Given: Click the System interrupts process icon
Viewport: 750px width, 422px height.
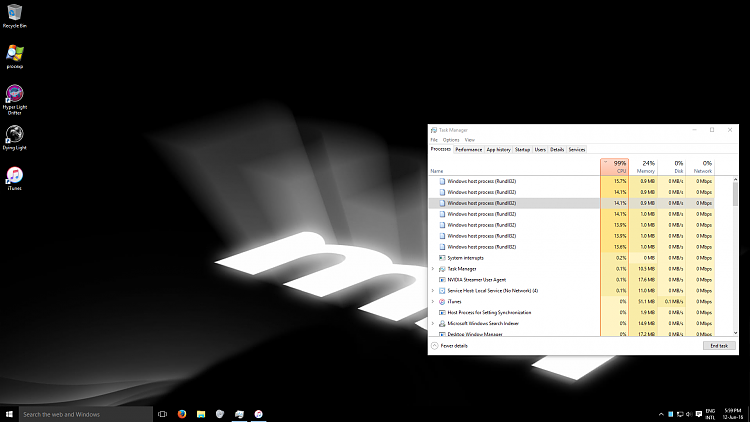Looking at the screenshot, I should [442, 258].
